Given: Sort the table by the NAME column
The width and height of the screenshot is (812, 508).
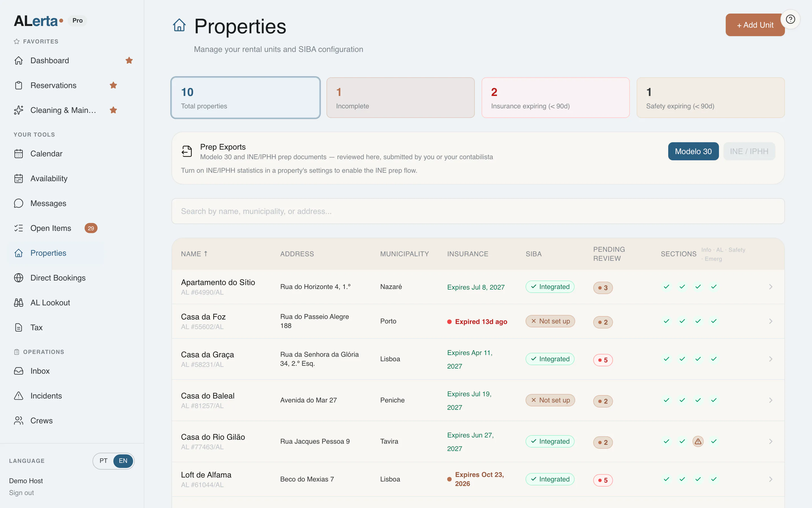Looking at the screenshot, I should pyautogui.click(x=194, y=254).
